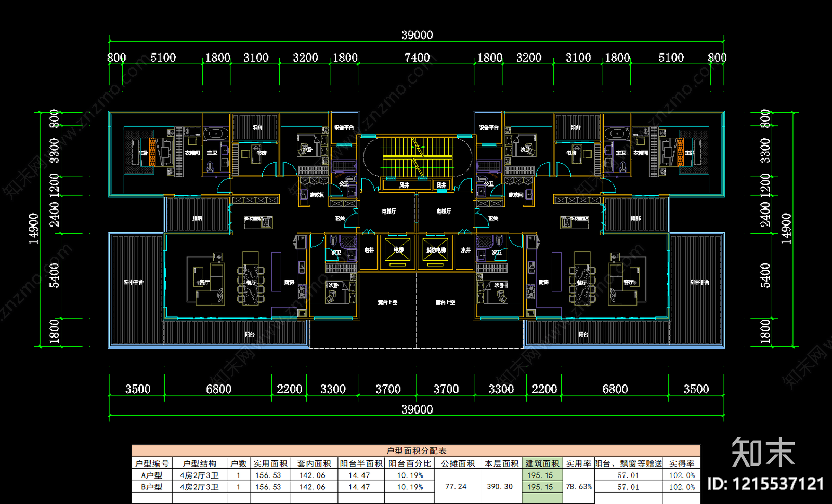Image resolution: width=832 pixels, height=504 pixels.
Task: Select 4房2厅3卫 in the B户型 row
Action: [x=200, y=487]
